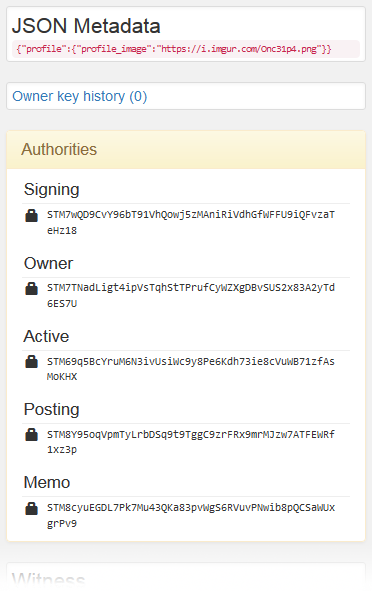Select the Memo public key starting STM8cyuE
372x591 pixels.
point(191,515)
